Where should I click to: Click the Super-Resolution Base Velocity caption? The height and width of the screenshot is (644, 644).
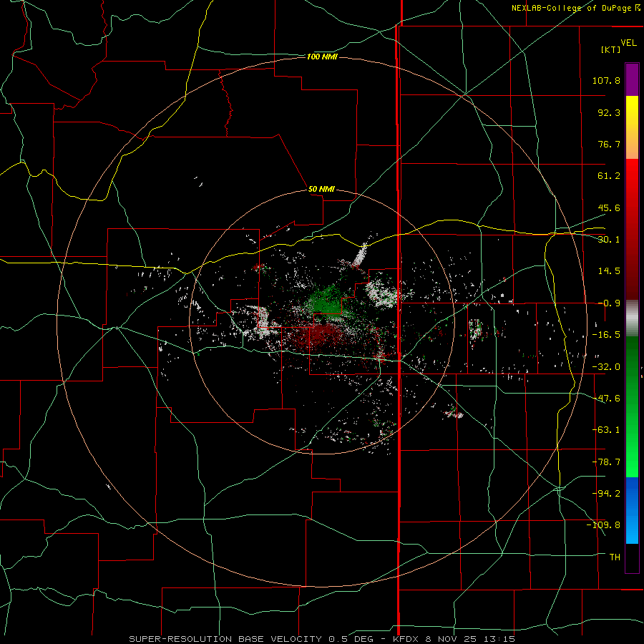[x=322, y=639]
